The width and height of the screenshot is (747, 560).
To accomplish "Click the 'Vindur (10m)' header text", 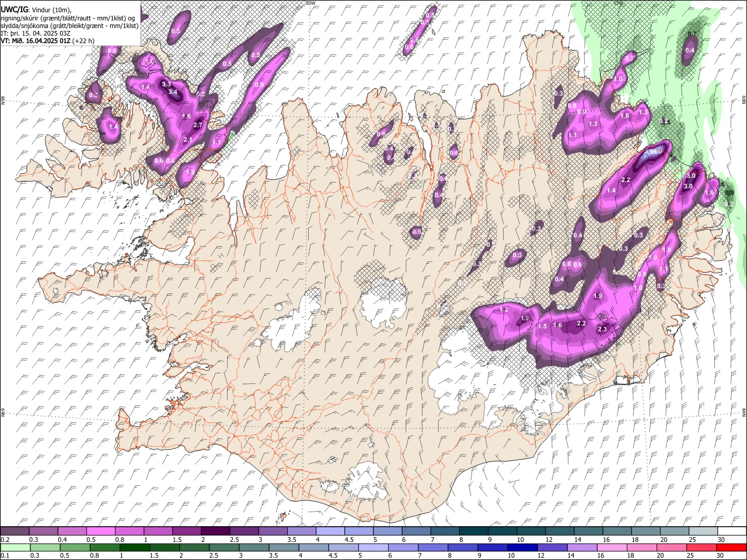I will click(51, 9).
